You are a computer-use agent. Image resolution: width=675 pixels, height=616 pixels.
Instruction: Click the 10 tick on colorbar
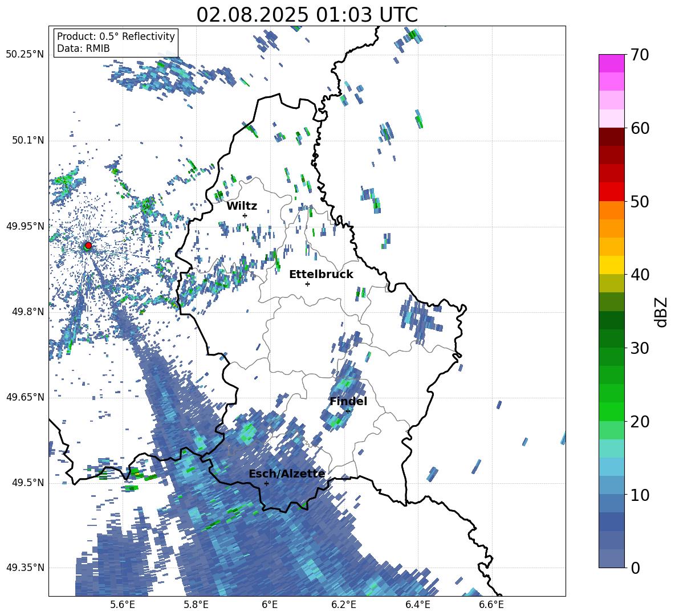click(x=640, y=495)
